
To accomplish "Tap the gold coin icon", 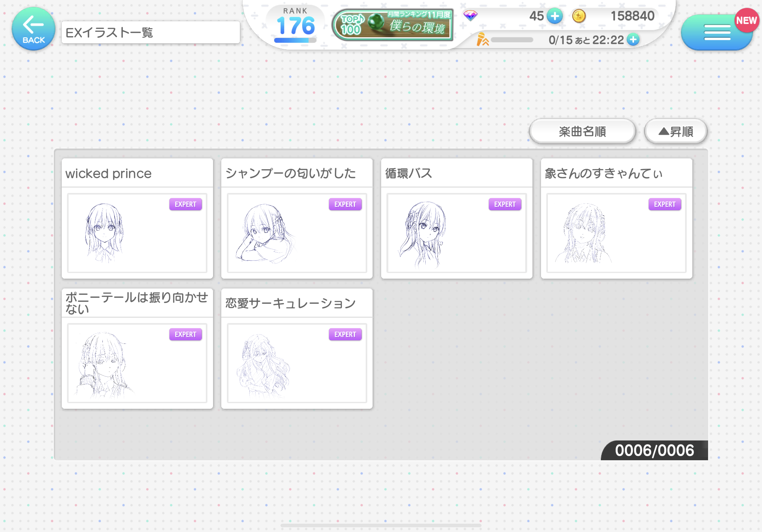I will tap(579, 16).
